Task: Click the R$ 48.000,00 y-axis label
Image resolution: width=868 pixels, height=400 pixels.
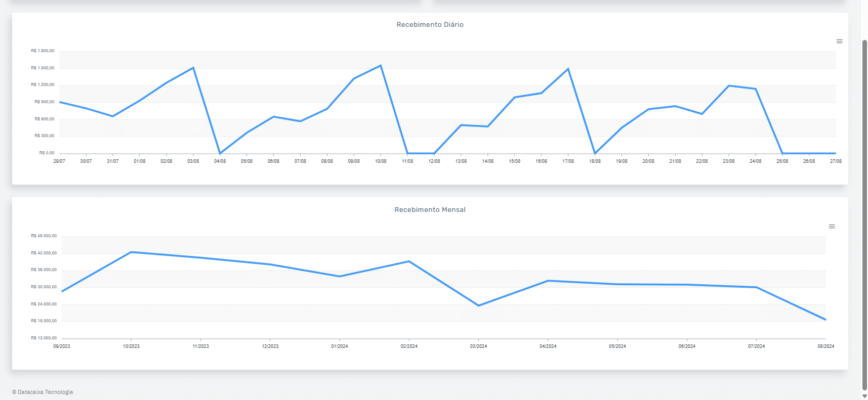Action: [44, 236]
